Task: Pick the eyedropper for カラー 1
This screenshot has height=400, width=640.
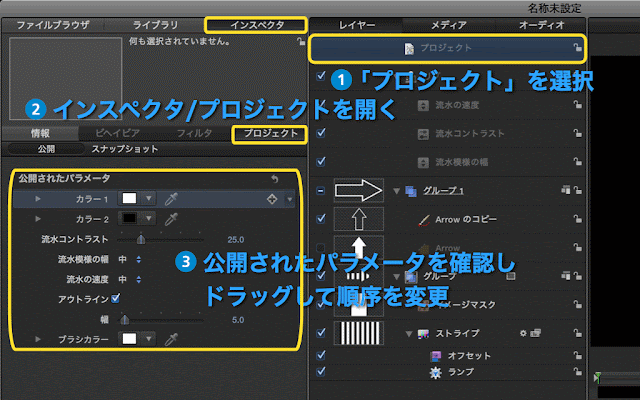Action: pyautogui.click(x=171, y=199)
